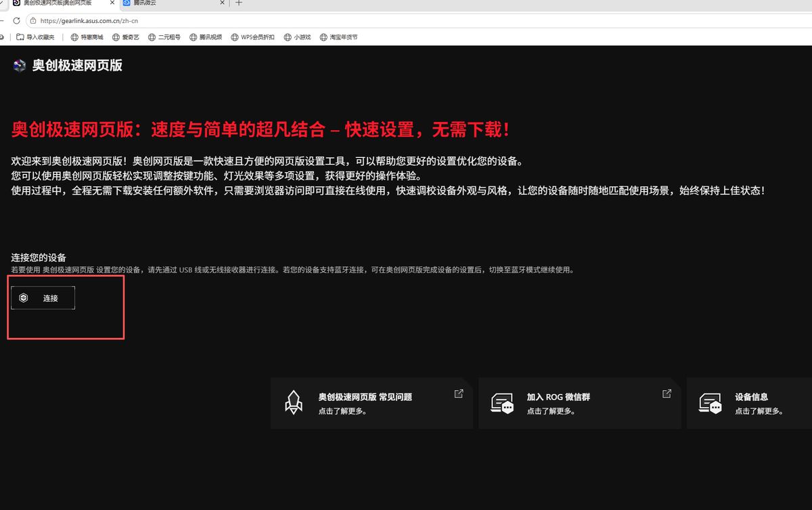Screen dimensions: 812x510
Task: Click the instruction text mentioning USB 线或无线接收器
Action: click(293, 270)
